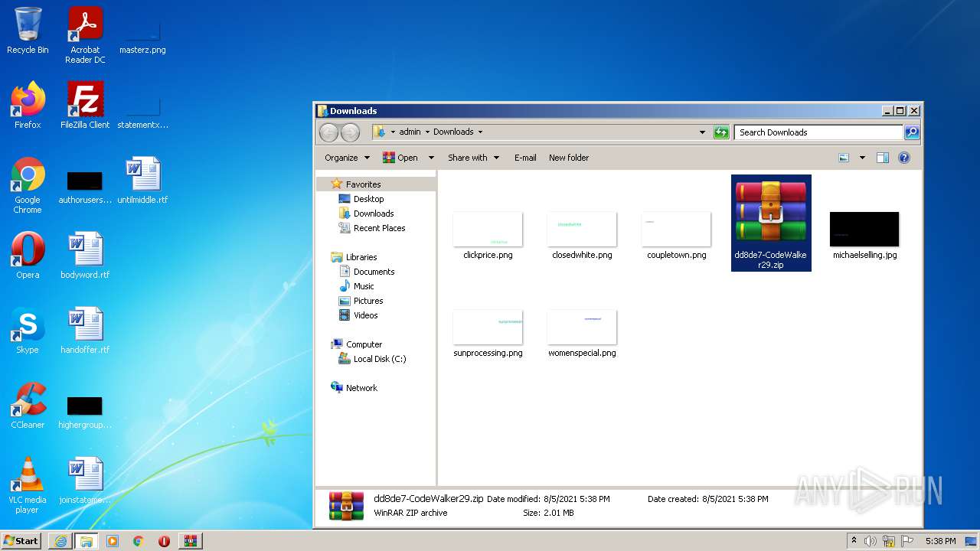Click admin in the address breadcrumb
This screenshot has width=980, height=551.
410,132
